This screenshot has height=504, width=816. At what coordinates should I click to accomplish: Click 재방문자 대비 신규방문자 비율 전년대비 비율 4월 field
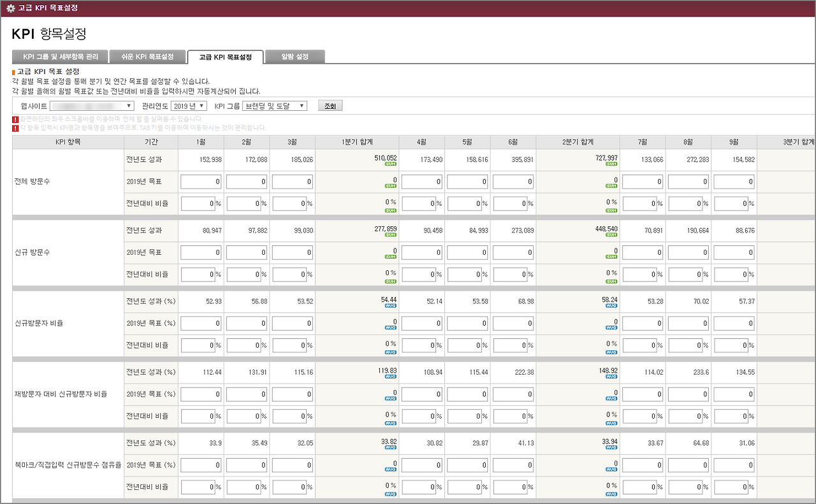(419, 416)
